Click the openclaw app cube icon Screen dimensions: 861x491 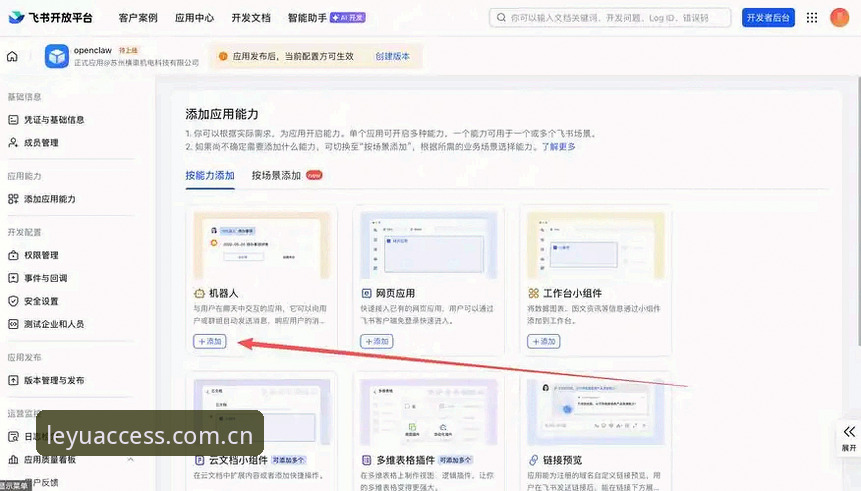[57, 56]
